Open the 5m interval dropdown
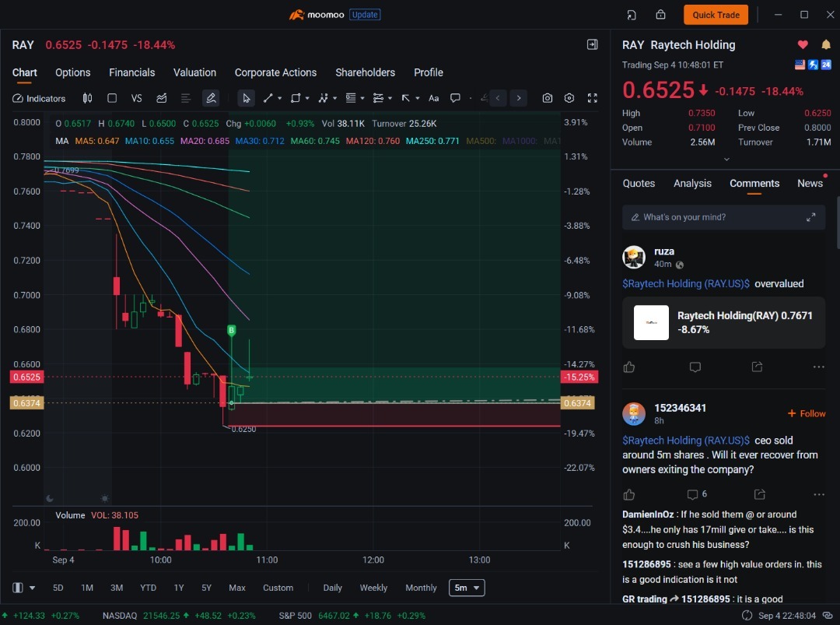This screenshot has width=840, height=625. (x=467, y=588)
